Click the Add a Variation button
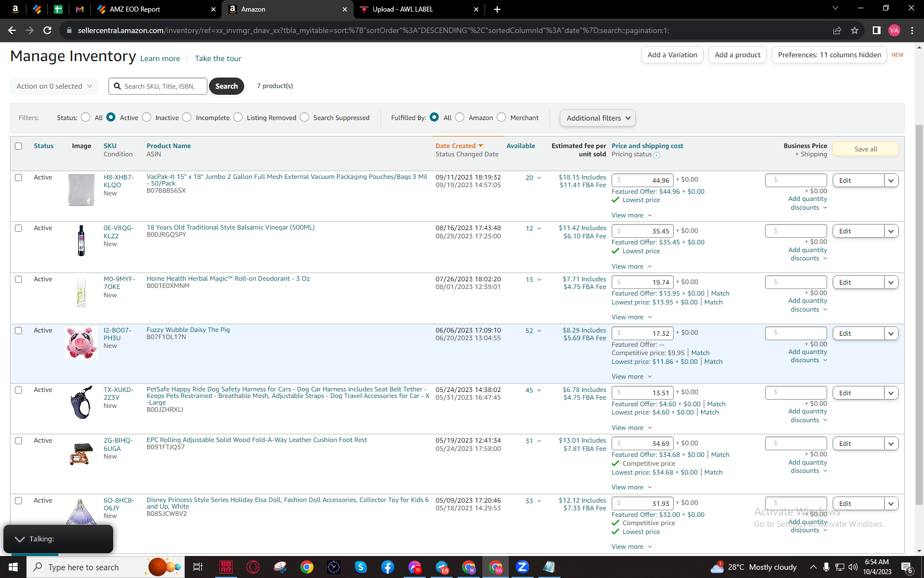Screen dimensions: 924x578 pyautogui.click(x=672, y=55)
